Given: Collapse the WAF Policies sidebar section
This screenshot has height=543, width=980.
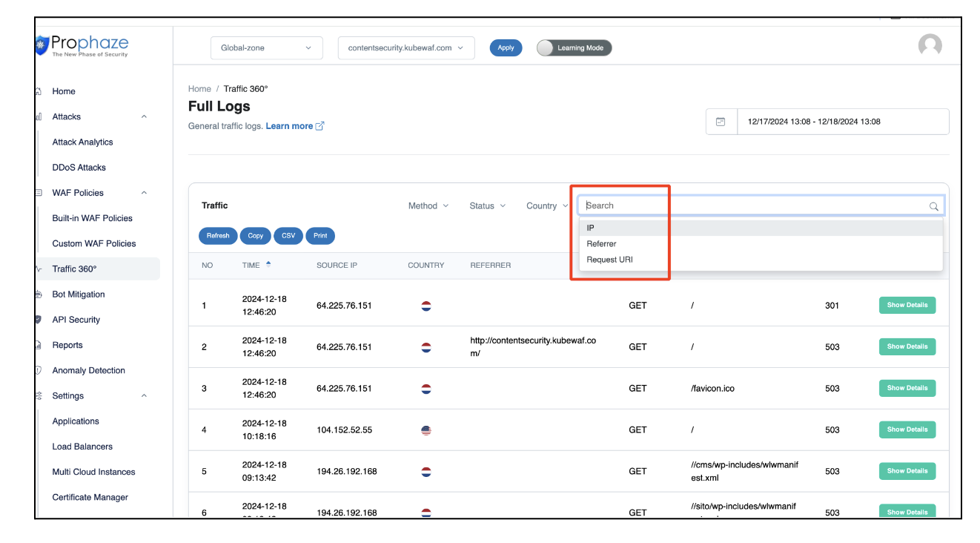Looking at the screenshot, I should pyautogui.click(x=144, y=193).
